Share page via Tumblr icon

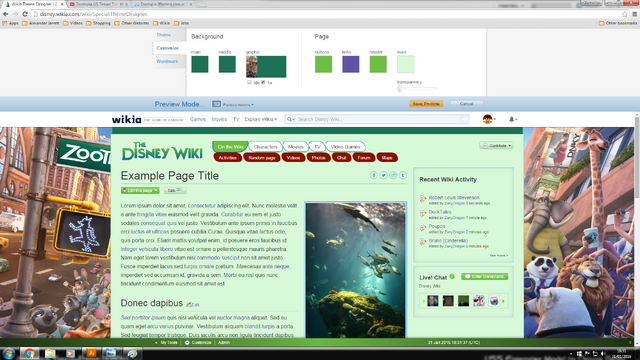coord(403,175)
